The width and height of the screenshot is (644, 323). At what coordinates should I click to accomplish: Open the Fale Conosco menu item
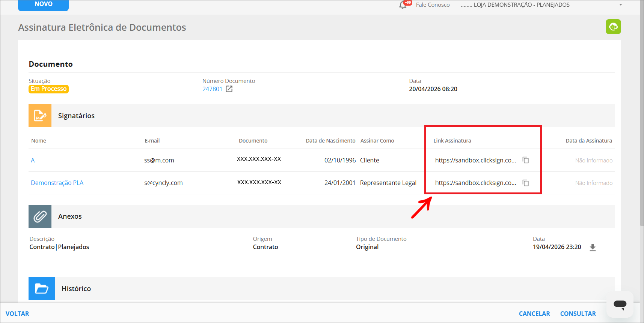click(x=433, y=5)
